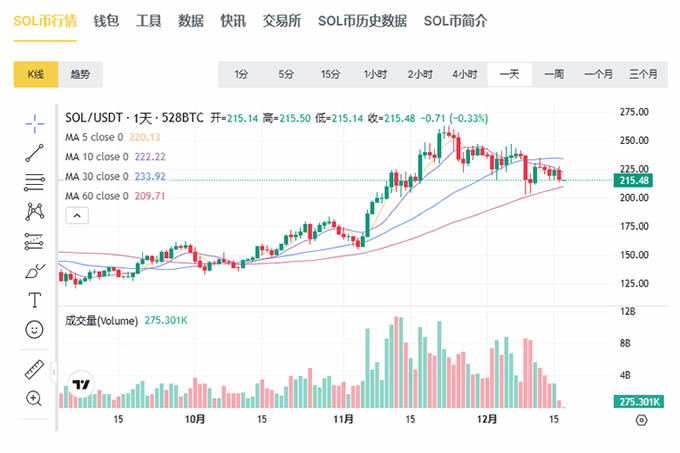This screenshot has width=680, height=453.
Task: Open the Fibonacci/horizontal lines tool
Action: coord(35,182)
